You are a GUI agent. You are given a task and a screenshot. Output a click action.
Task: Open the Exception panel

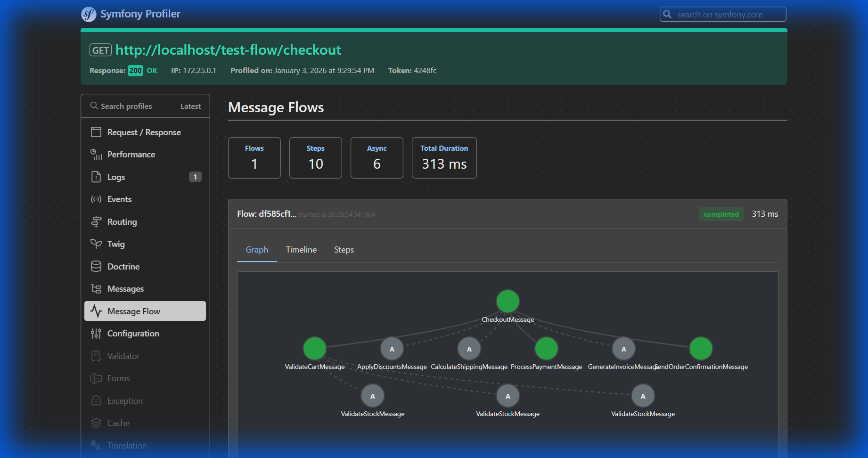point(125,401)
